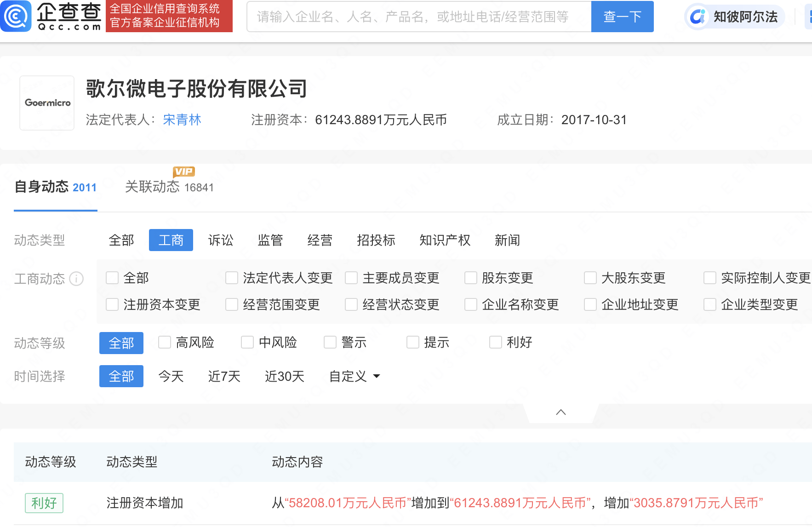812x527 pixels.
Task: Click the 动态类型 column header
Action: (132, 462)
